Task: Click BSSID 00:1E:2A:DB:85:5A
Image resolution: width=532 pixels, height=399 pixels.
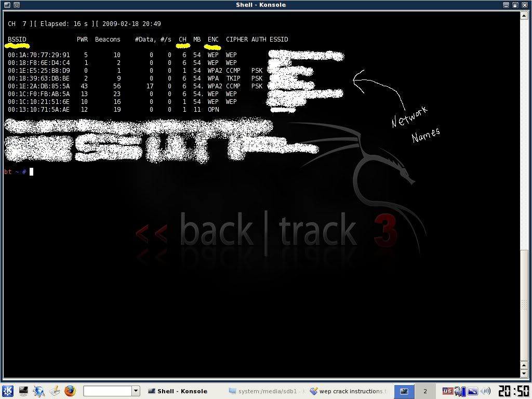Action: pyautogui.click(x=38, y=86)
